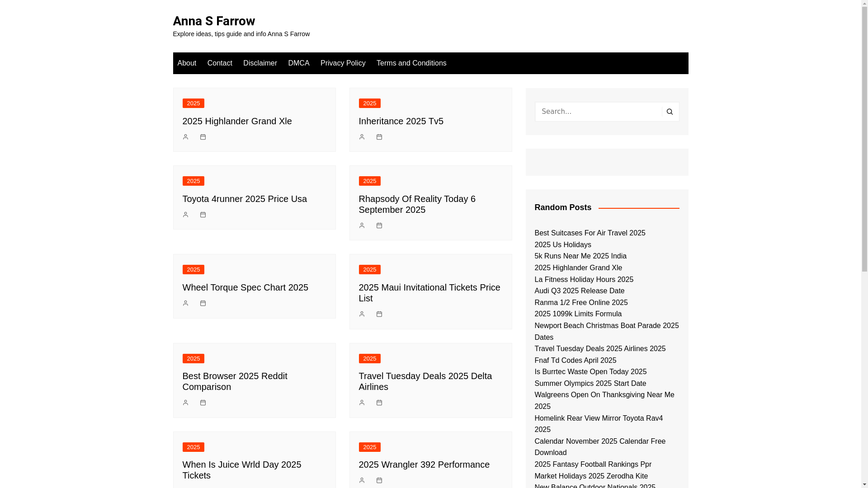Open sidebar link 2025 Highlander Grand Xle

[x=578, y=268]
